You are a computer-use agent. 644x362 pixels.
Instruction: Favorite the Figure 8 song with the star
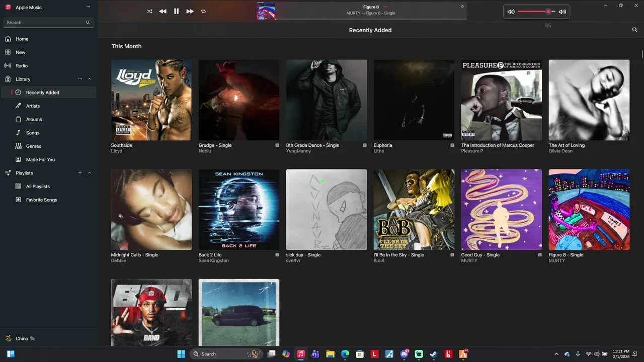462,7
